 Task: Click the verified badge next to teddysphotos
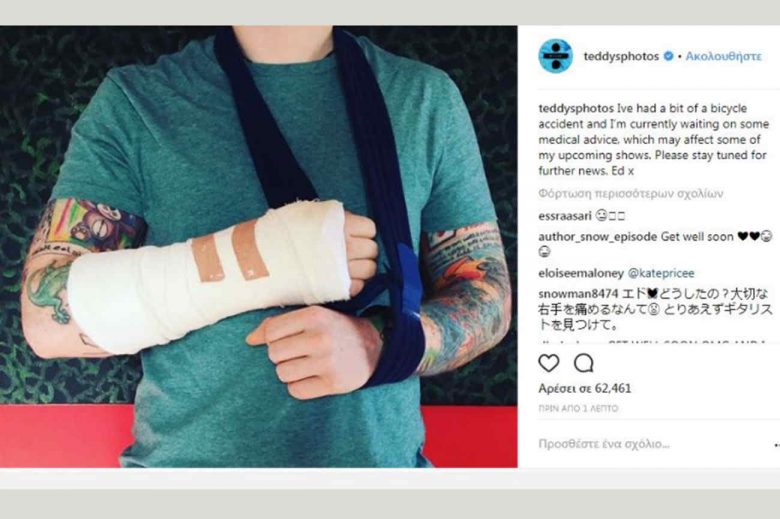669,56
